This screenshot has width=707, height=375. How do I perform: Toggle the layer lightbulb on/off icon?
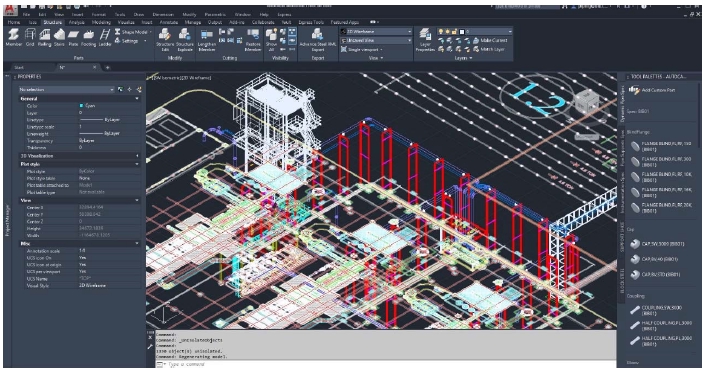(x=441, y=32)
